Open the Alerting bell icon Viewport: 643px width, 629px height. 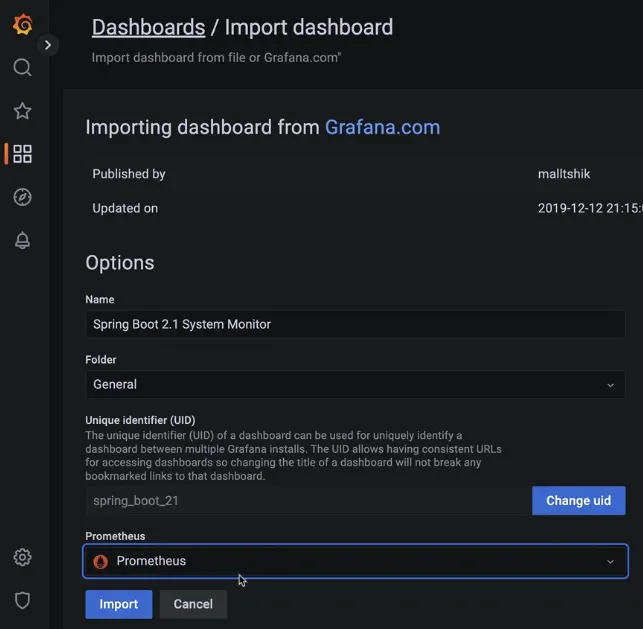point(22,240)
